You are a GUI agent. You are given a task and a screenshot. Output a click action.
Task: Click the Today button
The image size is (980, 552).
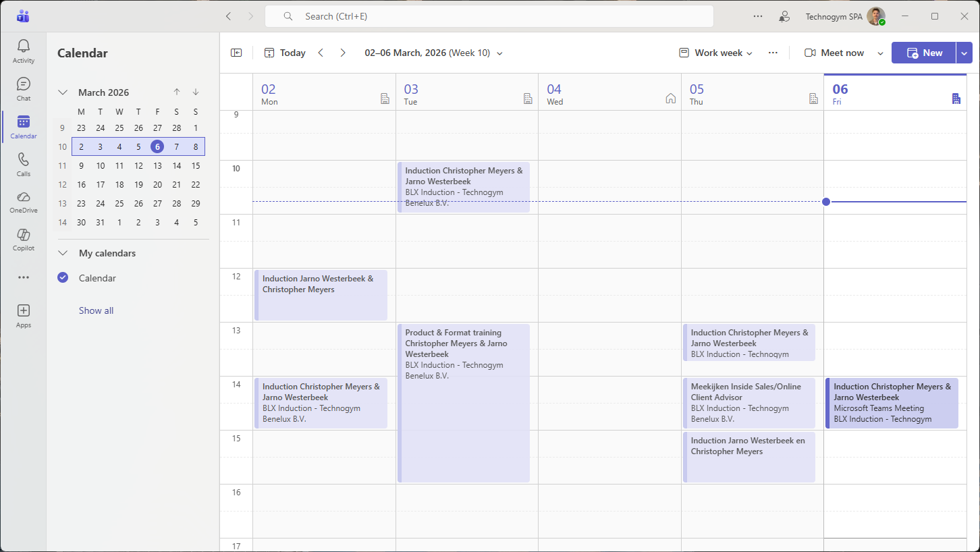[285, 53]
